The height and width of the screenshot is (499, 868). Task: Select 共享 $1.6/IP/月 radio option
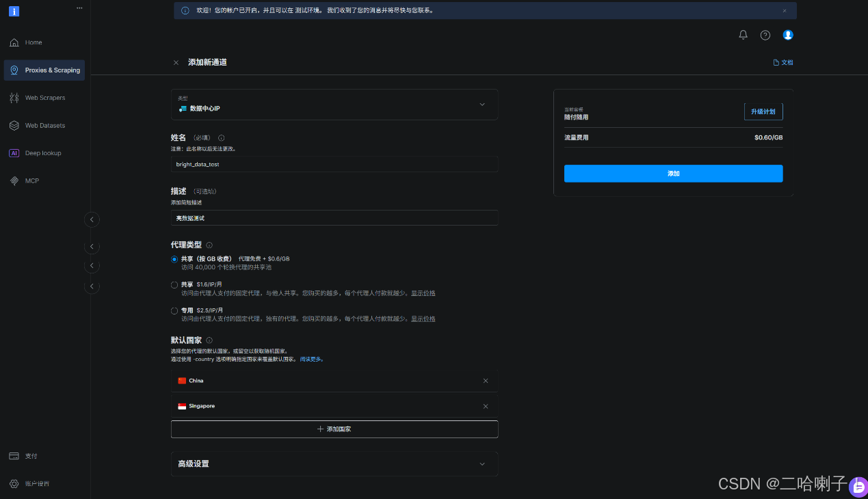click(174, 284)
